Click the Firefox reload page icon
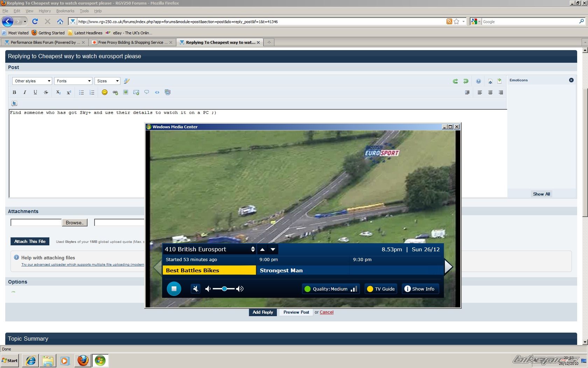 click(35, 21)
